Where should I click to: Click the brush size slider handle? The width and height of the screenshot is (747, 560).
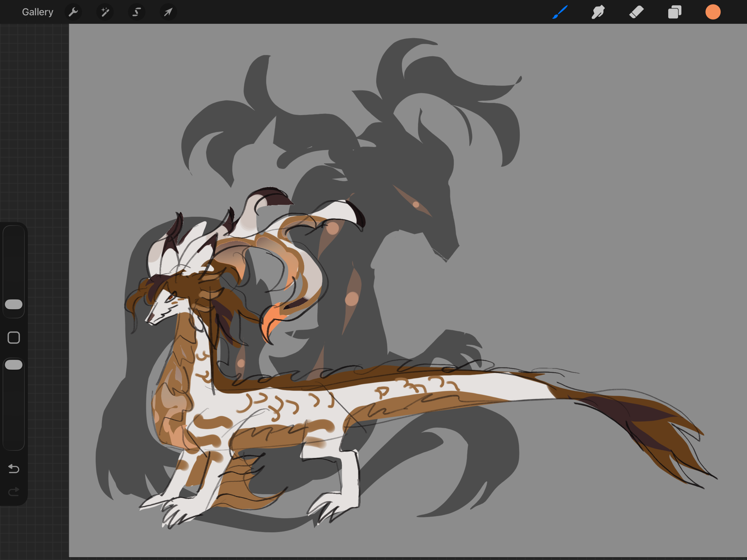pos(13,304)
